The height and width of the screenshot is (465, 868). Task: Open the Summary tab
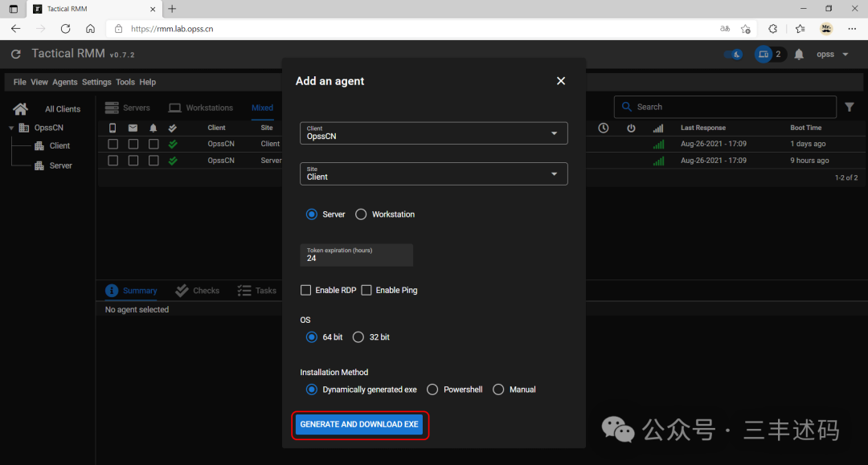pyautogui.click(x=131, y=290)
